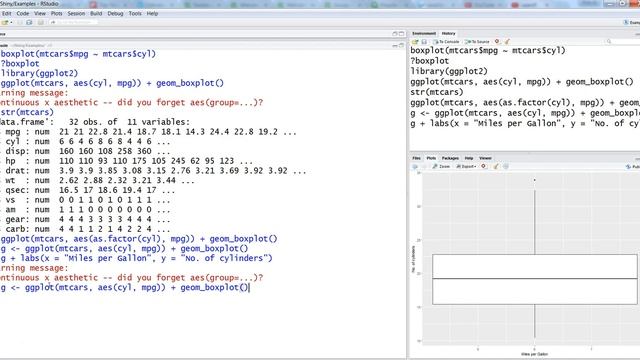Open the Tools menu
This screenshot has height=360, width=640.
pyautogui.click(x=135, y=13)
